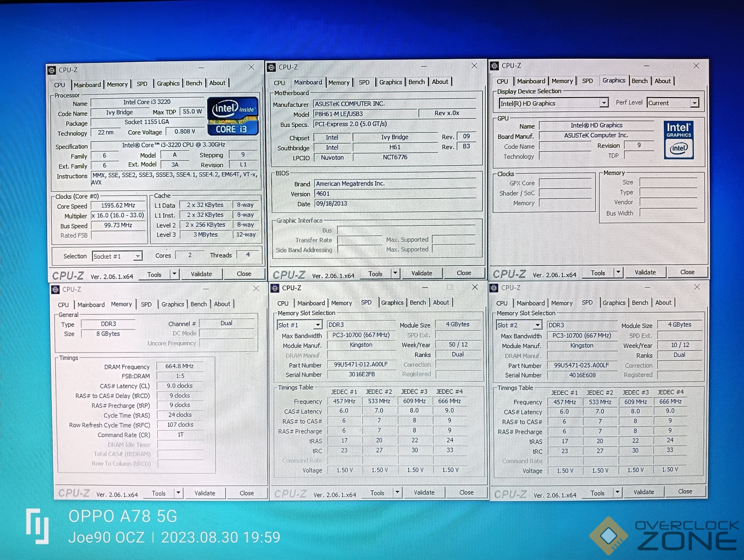Select the SPD tab in the Graphics window
744x560 pixels.
pos(587,81)
